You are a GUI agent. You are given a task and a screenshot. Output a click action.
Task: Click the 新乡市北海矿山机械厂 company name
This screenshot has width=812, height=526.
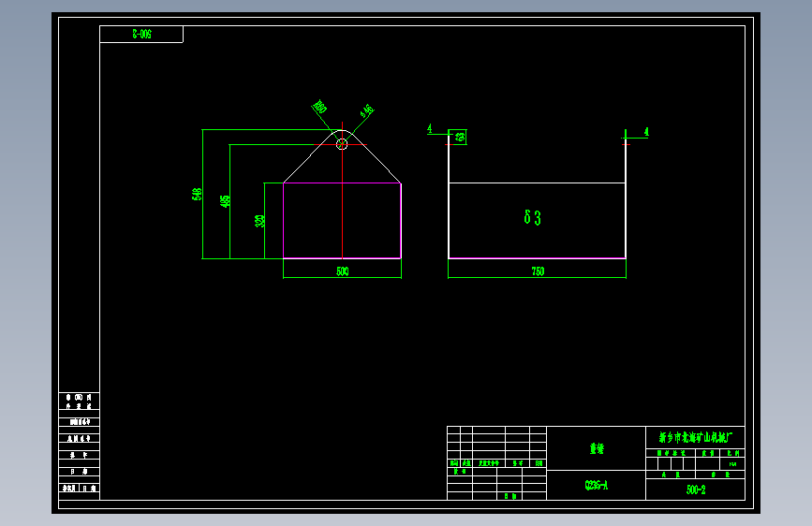[x=696, y=437]
